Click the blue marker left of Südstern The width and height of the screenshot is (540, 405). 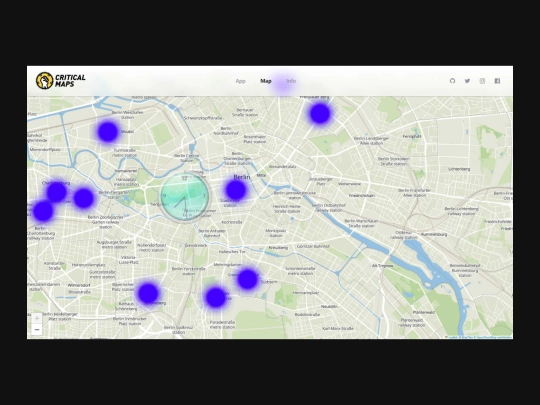[x=247, y=279]
